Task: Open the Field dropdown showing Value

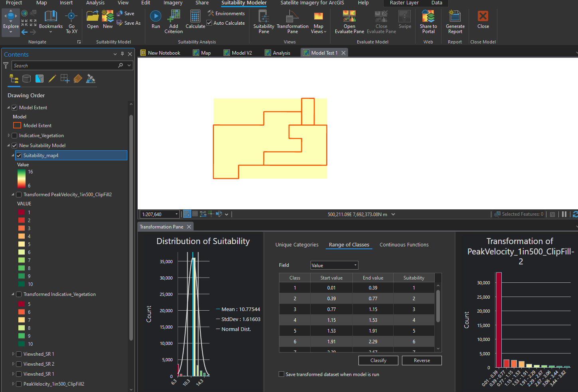Action: click(334, 265)
